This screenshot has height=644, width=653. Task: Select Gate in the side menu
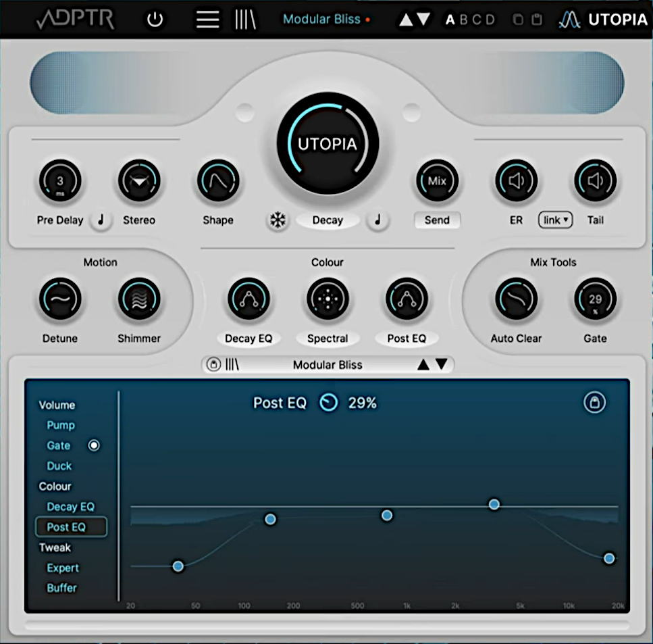tap(58, 445)
